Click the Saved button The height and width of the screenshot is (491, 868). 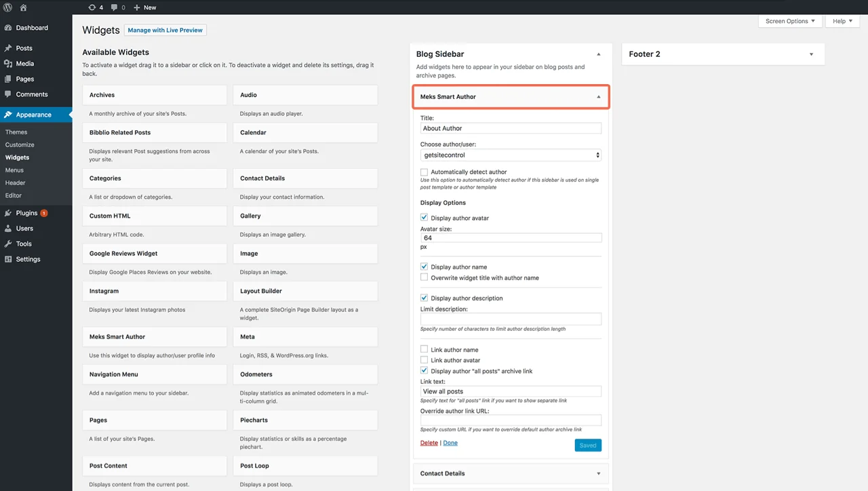(x=588, y=446)
